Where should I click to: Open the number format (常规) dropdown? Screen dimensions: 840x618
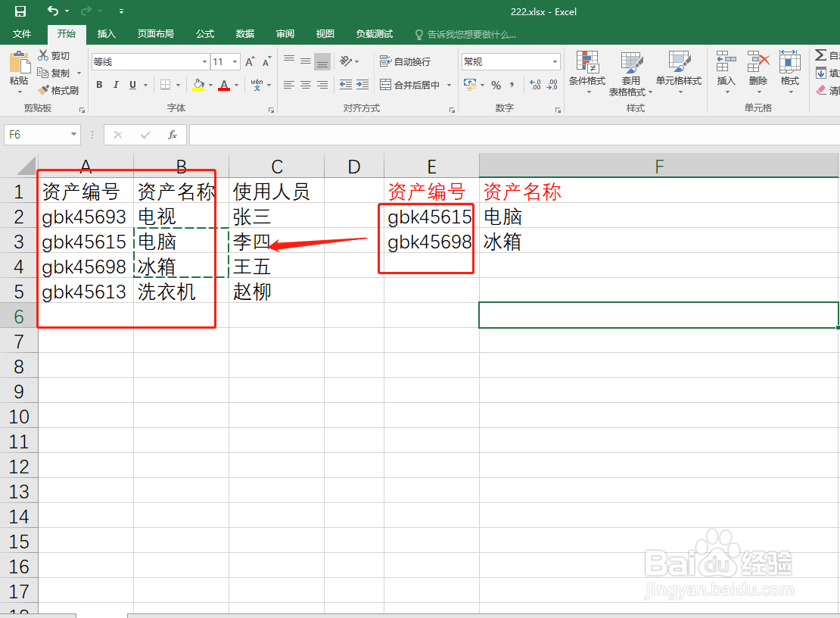[554, 61]
